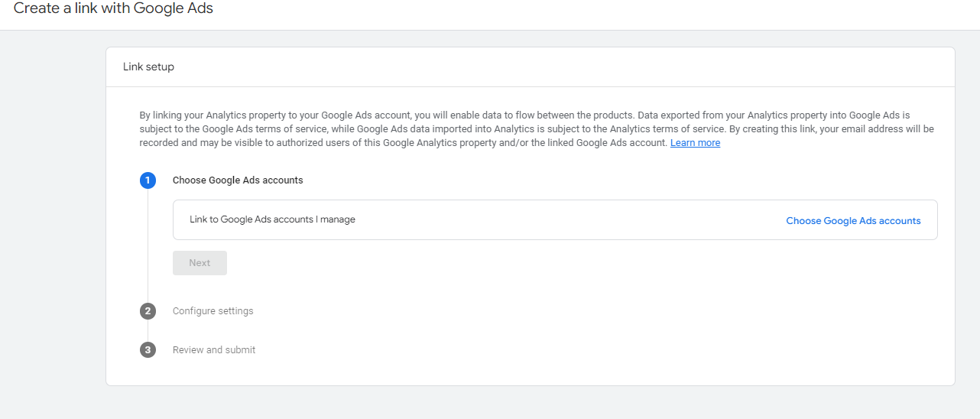This screenshot has height=419, width=980.
Task: Select the bold Choose Google Ads accounts step heading
Action: [238, 180]
